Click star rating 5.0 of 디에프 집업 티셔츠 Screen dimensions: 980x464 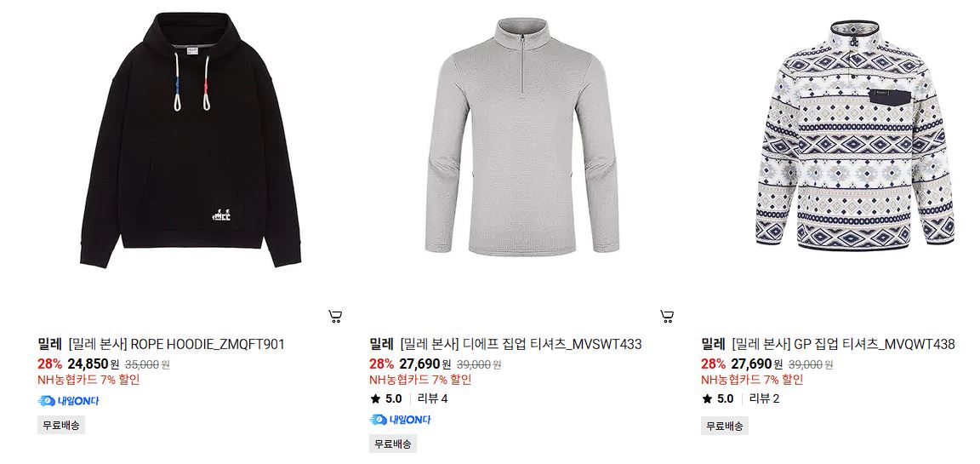click(x=386, y=399)
